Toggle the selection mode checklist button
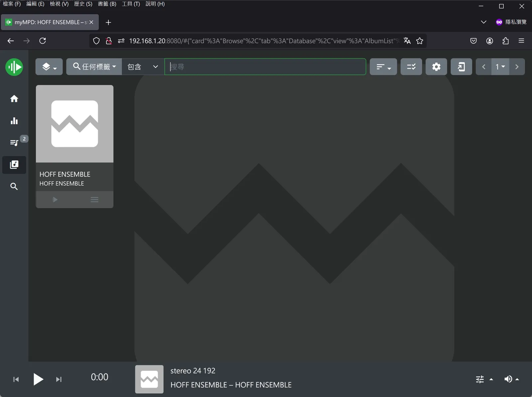The image size is (532, 397). pyautogui.click(x=411, y=67)
